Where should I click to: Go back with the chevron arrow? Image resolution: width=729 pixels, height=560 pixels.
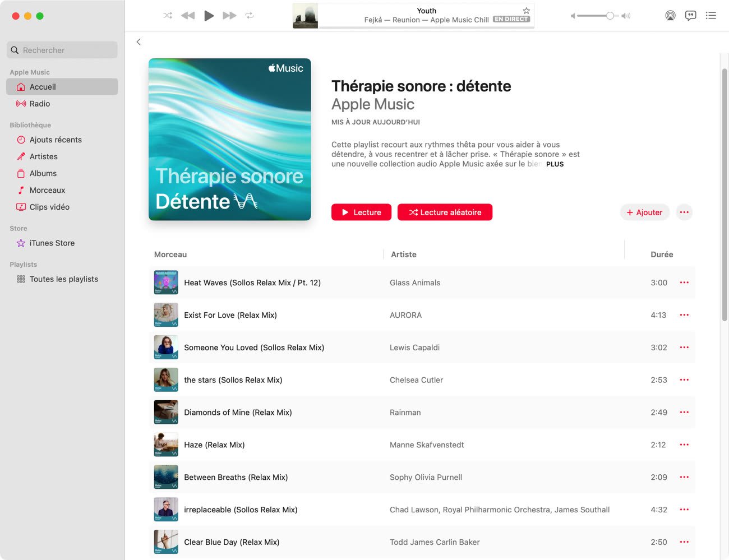[x=139, y=42]
